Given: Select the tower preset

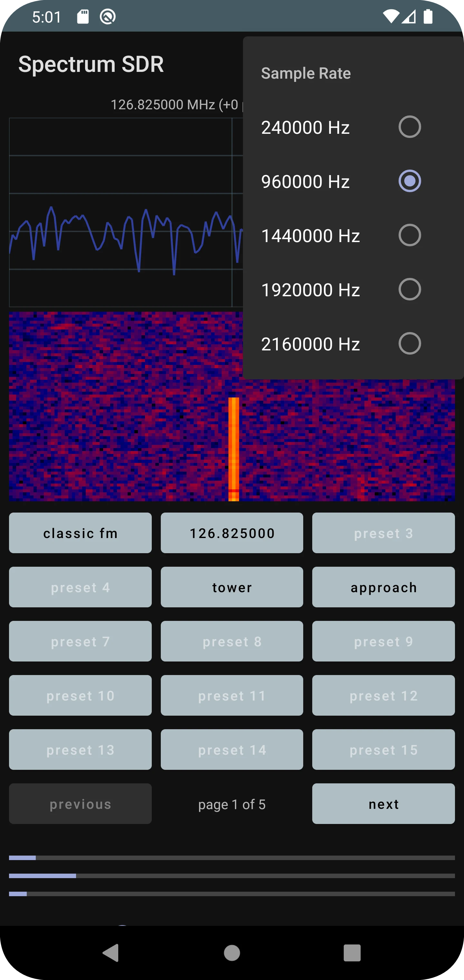Looking at the screenshot, I should coord(232,587).
